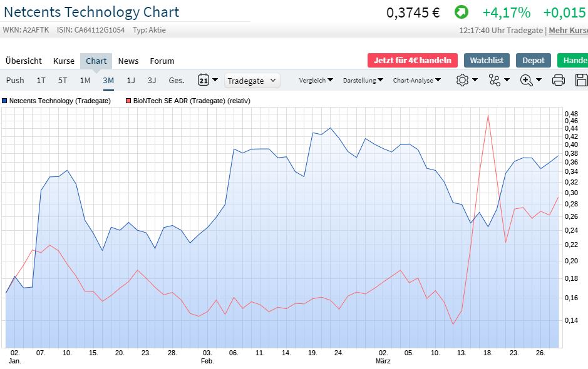The width and height of the screenshot is (588, 369).
Task: Open the Forum tab
Action: point(162,61)
